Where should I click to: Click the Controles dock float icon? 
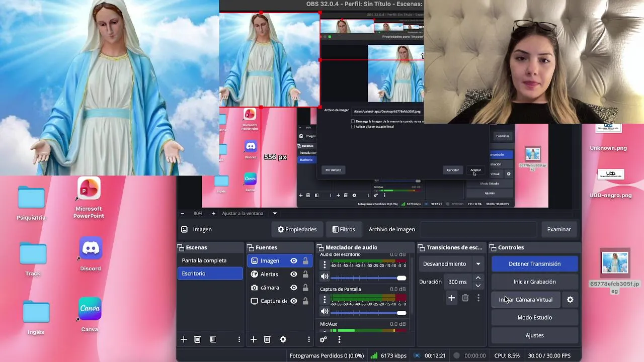[x=493, y=247]
